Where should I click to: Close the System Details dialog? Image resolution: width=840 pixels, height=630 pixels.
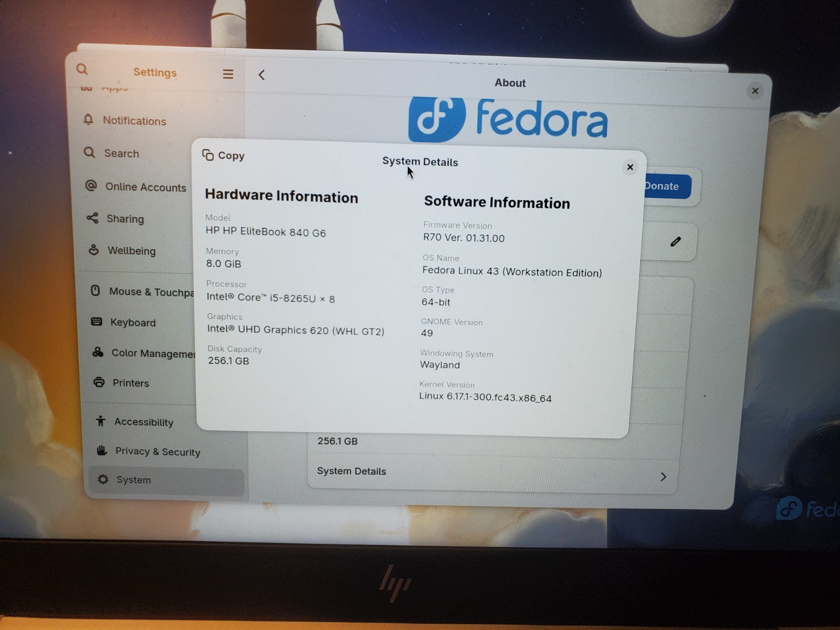(x=630, y=167)
